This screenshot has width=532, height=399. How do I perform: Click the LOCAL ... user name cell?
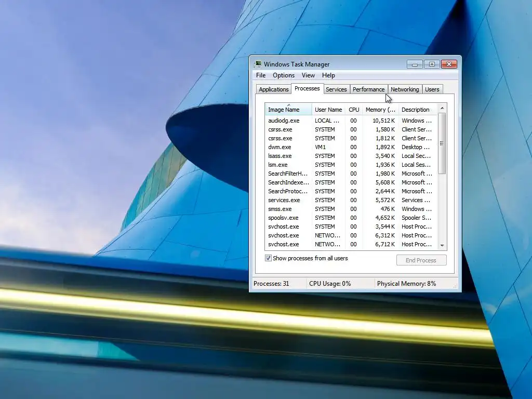click(327, 121)
